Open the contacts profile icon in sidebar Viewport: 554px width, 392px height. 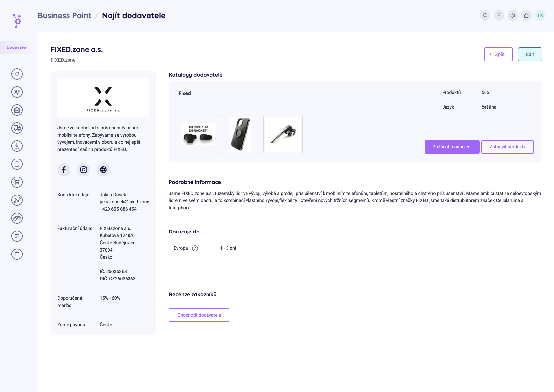tap(17, 92)
